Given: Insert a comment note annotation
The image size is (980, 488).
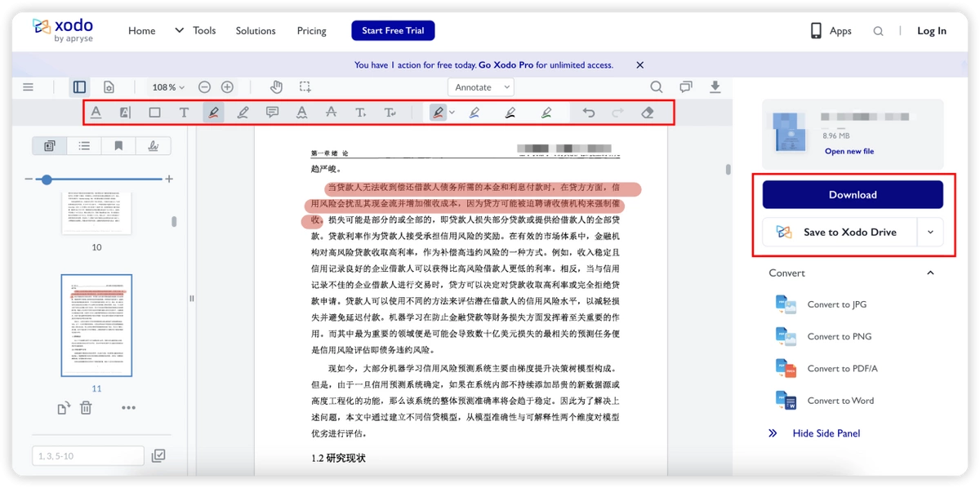Looking at the screenshot, I should pos(272,113).
